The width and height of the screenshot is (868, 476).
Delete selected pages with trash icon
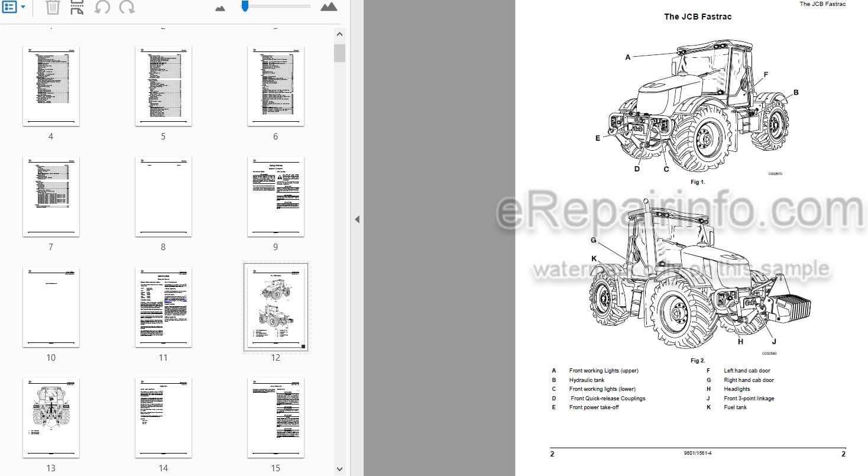(x=53, y=7)
